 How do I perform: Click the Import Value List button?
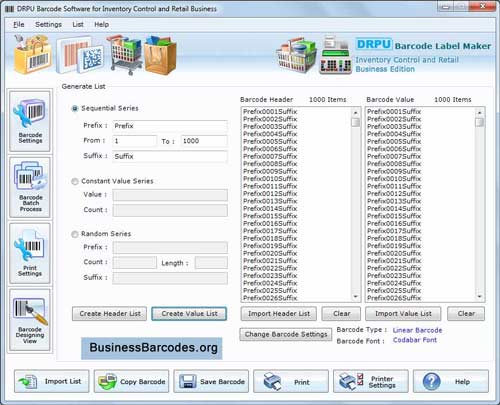403,314
